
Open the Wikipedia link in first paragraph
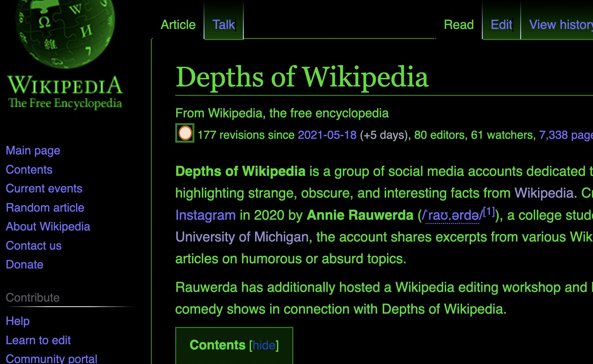point(543,193)
